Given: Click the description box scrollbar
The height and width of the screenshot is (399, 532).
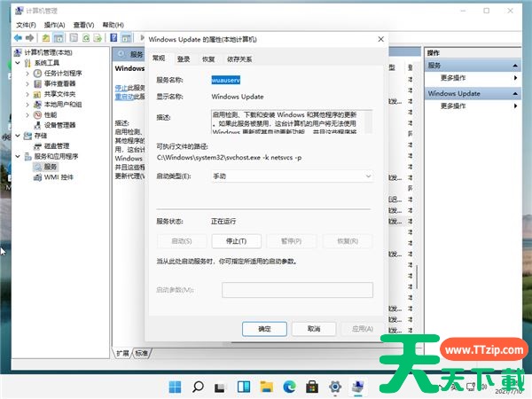Looking at the screenshot, I should click(x=369, y=121).
